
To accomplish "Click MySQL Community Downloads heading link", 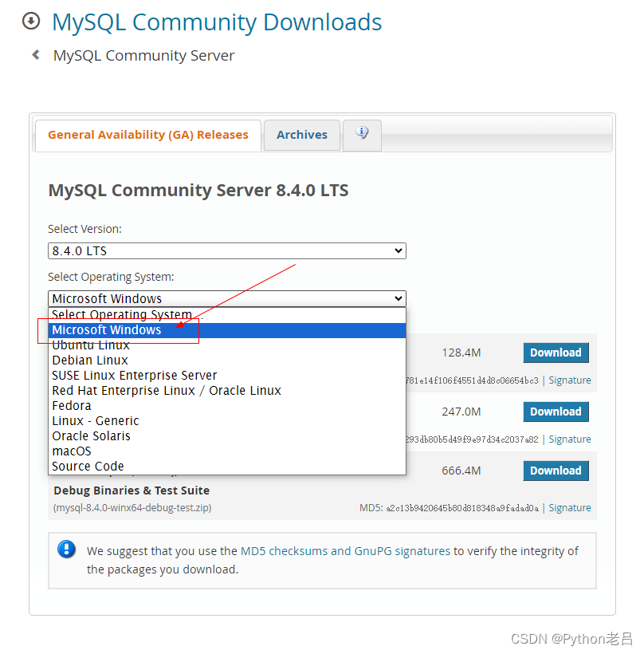I will click(217, 22).
